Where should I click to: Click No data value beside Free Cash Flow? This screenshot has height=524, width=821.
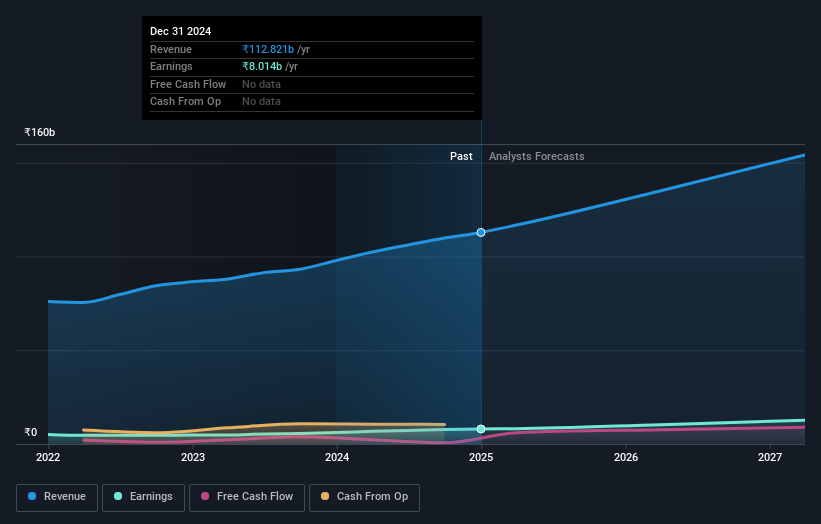261,84
